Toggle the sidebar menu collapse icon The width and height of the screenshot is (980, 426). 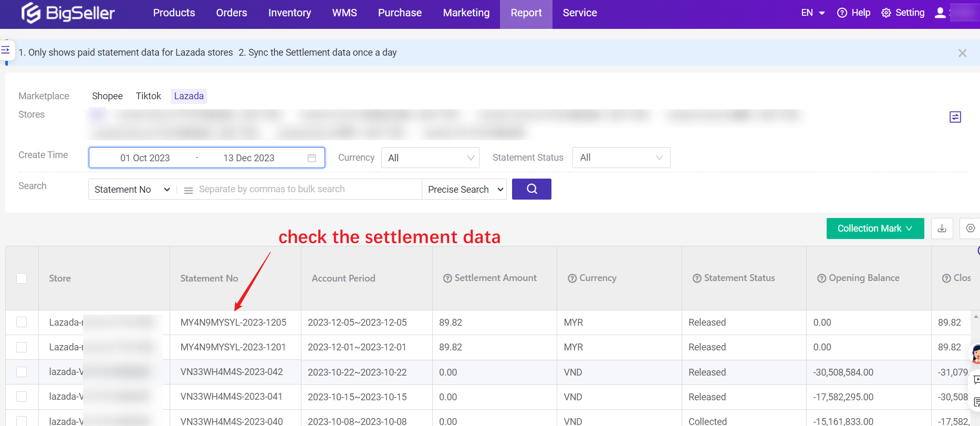click(6, 50)
